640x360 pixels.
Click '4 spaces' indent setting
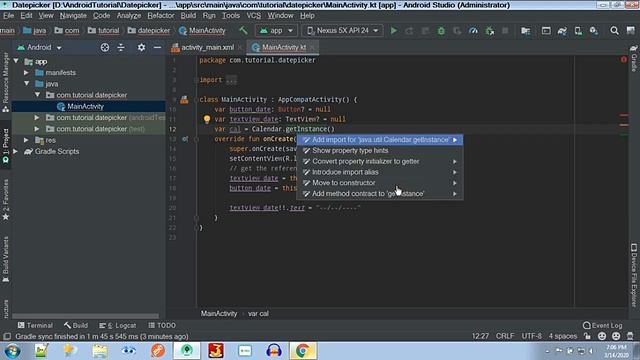[x=563, y=336]
